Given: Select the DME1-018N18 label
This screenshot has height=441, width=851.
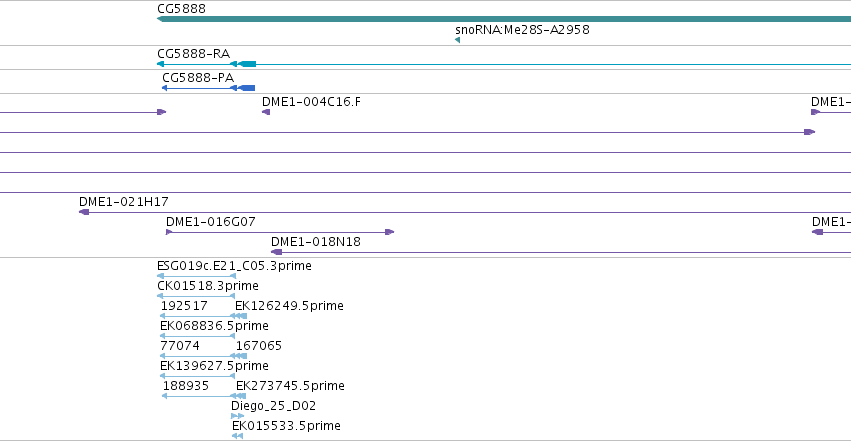Looking at the screenshot, I should pos(315,242).
